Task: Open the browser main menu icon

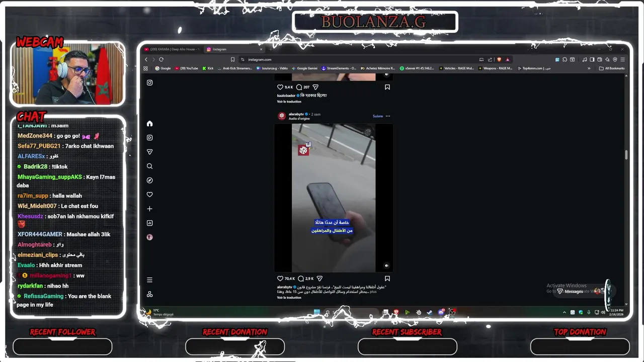Action: pos(622,59)
